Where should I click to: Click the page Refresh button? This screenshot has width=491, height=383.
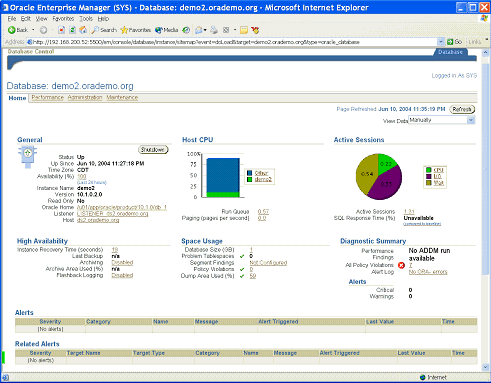462,109
